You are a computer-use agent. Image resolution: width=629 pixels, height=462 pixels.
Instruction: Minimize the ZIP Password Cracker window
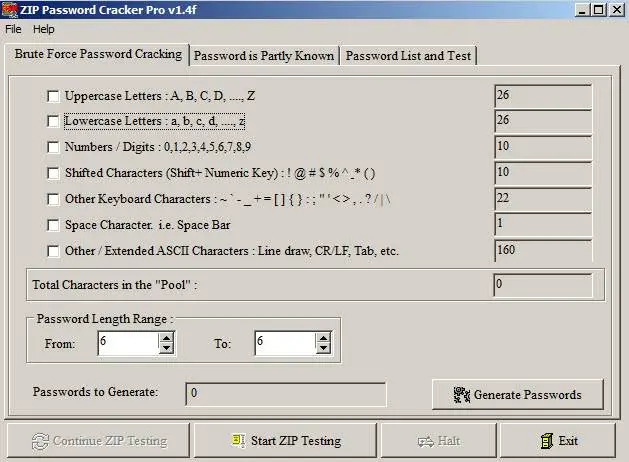(x=582, y=10)
